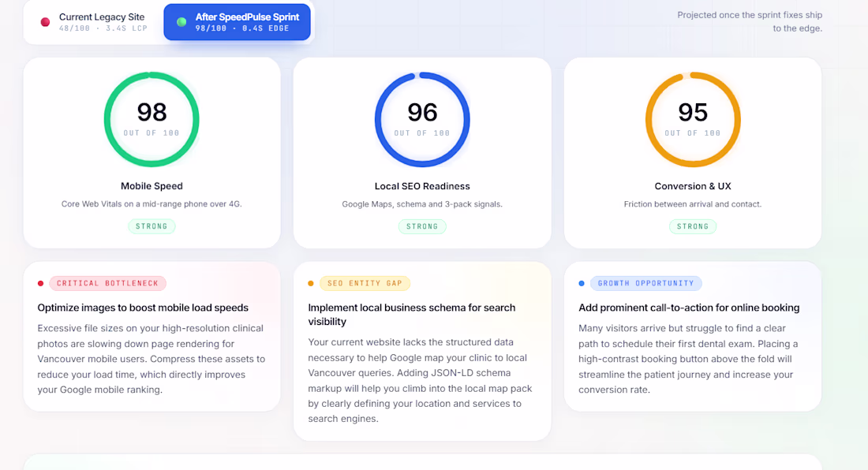Click the orange Conversion & UX gauge
Viewport: 868px width, 470px height.
tap(693, 119)
